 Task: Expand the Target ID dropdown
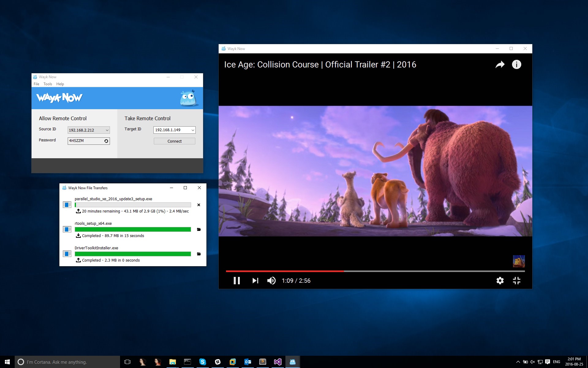point(193,130)
